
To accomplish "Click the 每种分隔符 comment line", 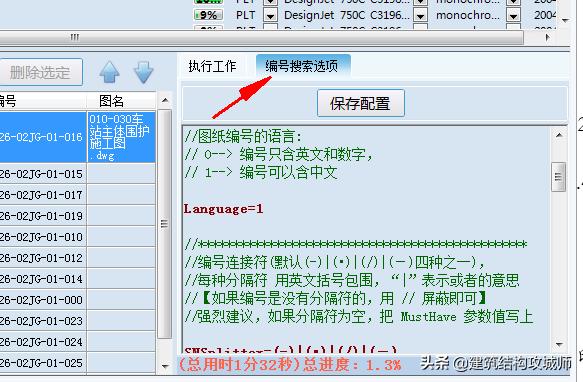I will 352,280.
